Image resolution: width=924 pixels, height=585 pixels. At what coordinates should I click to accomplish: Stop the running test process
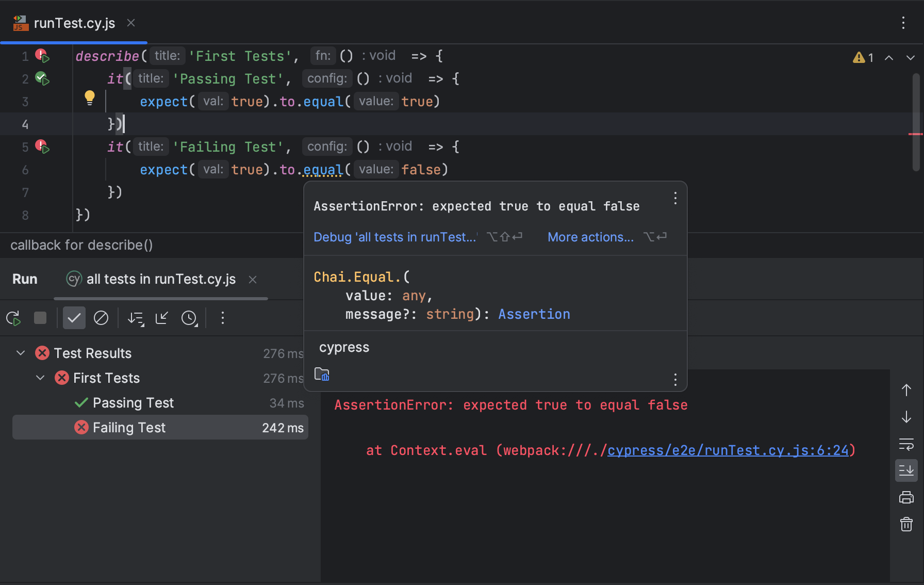pyautogui.click(x=40, y=318)
